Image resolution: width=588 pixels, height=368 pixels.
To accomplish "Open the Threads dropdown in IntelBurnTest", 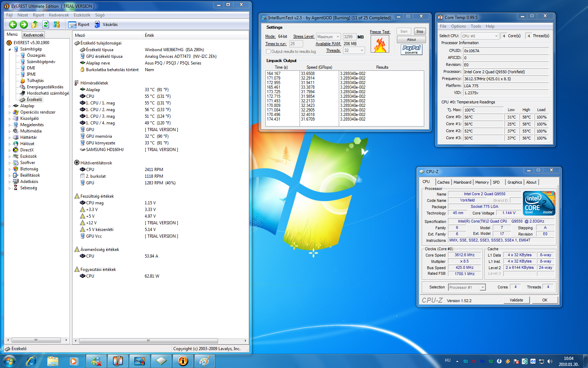I will coord(354,50).
